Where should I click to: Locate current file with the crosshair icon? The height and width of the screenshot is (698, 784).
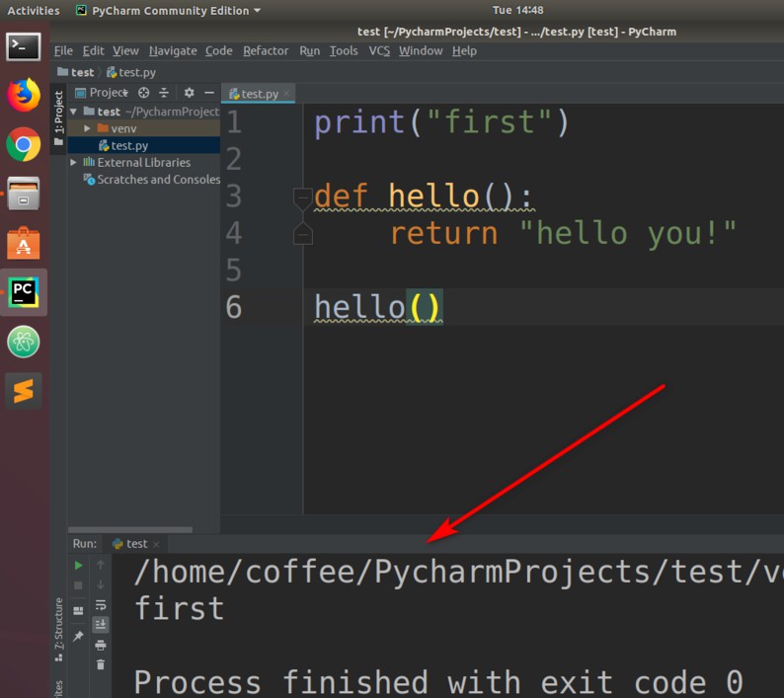(x=144, y=93)
